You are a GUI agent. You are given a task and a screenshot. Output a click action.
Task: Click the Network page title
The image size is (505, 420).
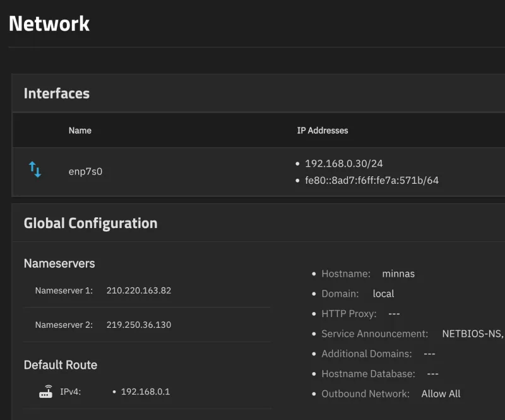pyautogui.click(x=49, y=23)
